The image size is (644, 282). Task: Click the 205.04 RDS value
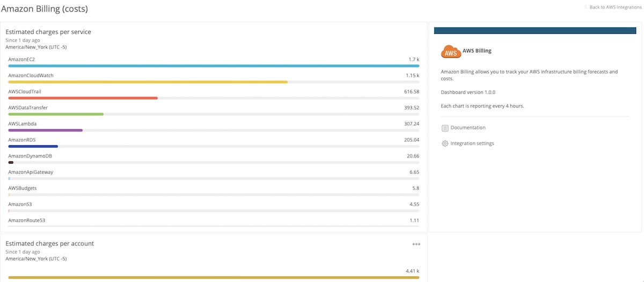pyautogui.click(x=412, y=140)
